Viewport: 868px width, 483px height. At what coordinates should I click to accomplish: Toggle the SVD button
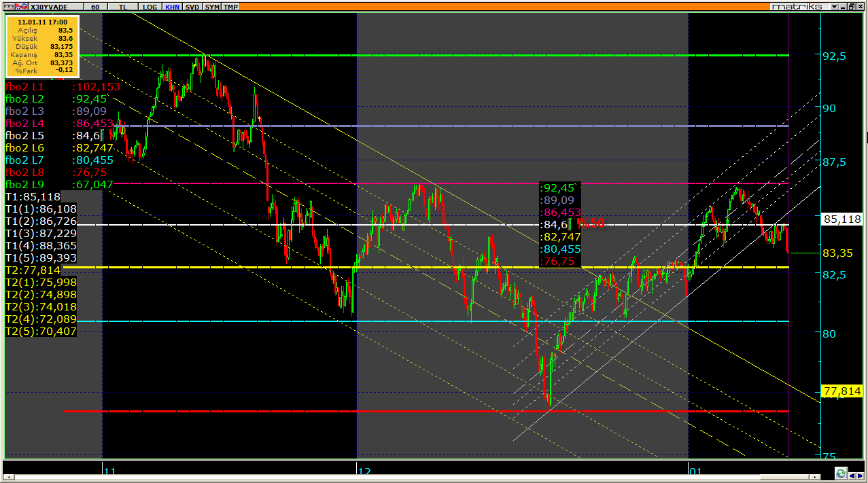coord(193,7)
